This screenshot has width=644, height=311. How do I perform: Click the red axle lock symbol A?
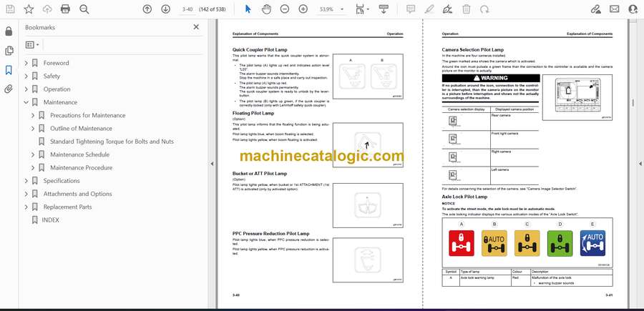(x=462, y=243)
